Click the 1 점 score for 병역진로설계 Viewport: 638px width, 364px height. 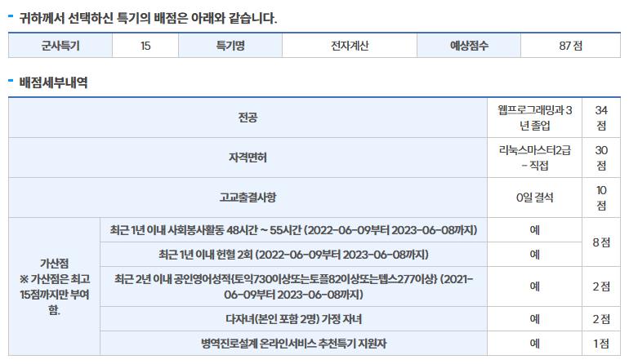[x=601, y=343]
